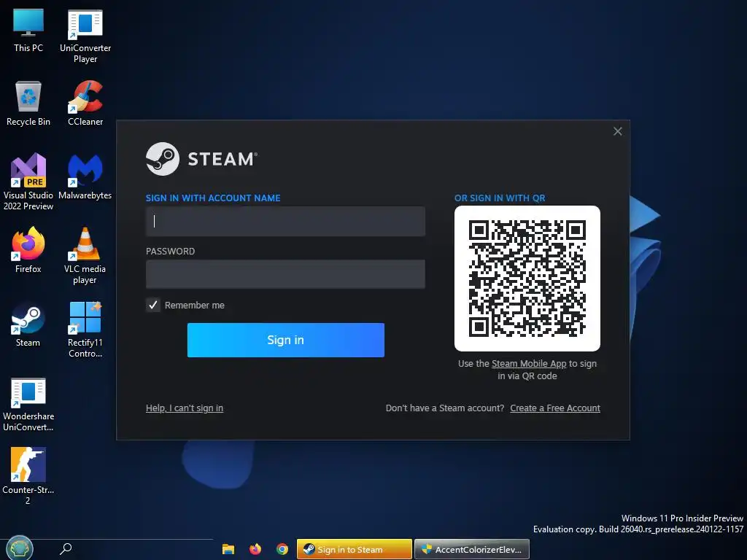
Task: Focus the password input field
Action: click(285, 274)
